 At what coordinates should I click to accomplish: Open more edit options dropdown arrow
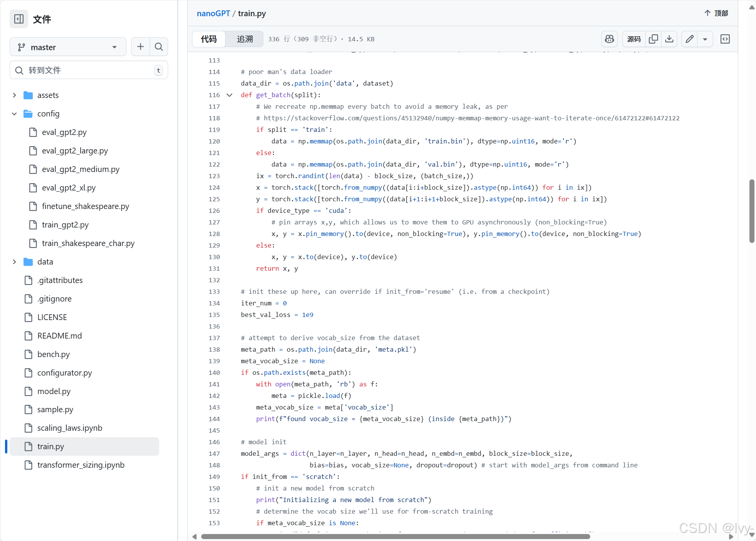705,39
